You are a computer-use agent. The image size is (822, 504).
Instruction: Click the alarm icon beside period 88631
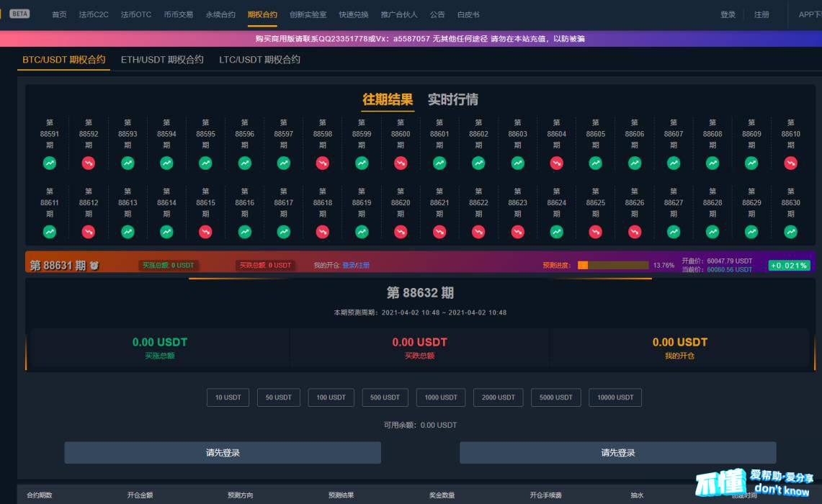(x=94, y=266)
